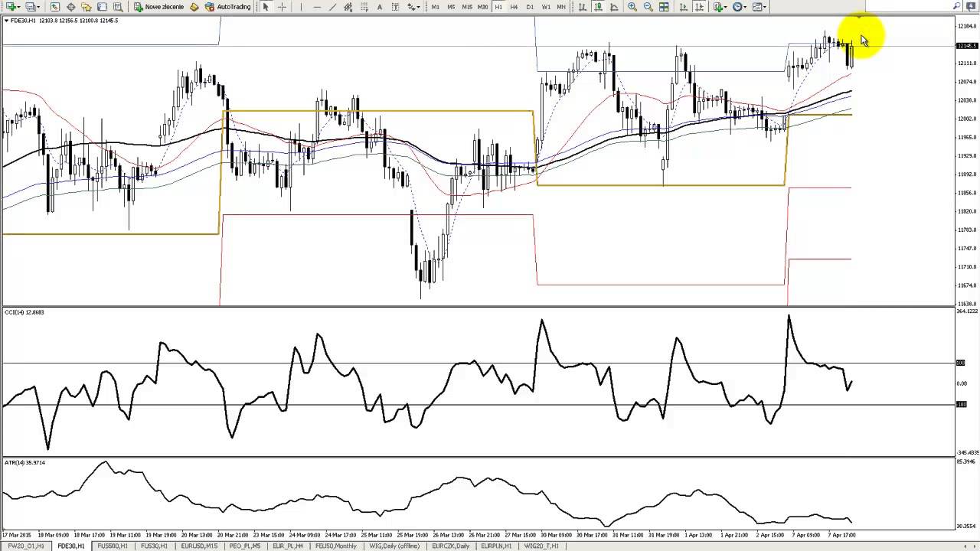Select the D1 timeframe

[x=530, y=7]
